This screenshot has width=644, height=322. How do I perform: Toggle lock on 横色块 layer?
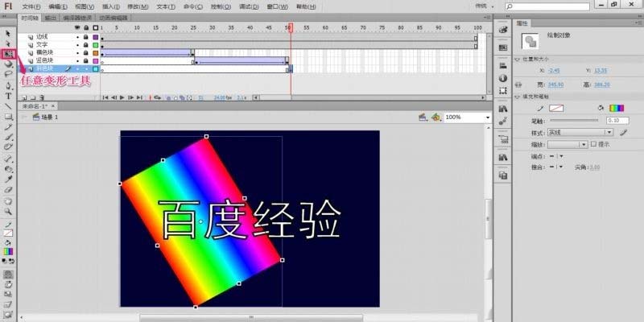tap(86, 53)
